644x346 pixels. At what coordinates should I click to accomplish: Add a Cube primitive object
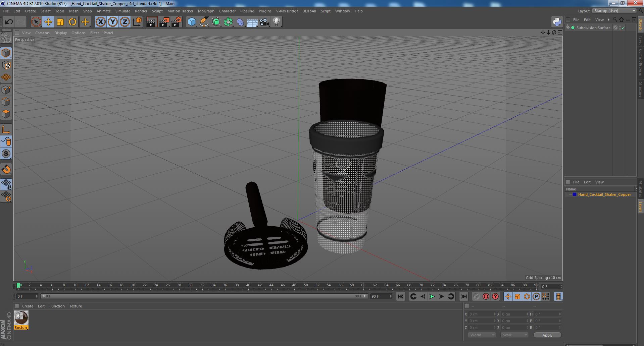tap(192, 22)
